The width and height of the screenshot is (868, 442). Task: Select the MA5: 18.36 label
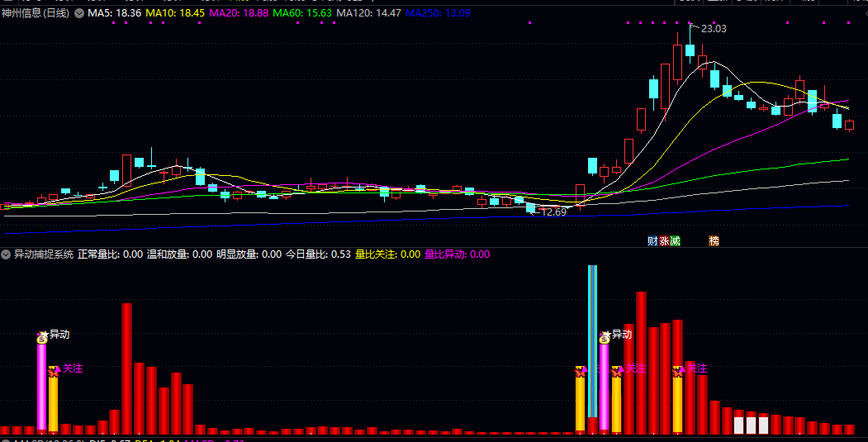pyautogui.click(x=114, y=12)
